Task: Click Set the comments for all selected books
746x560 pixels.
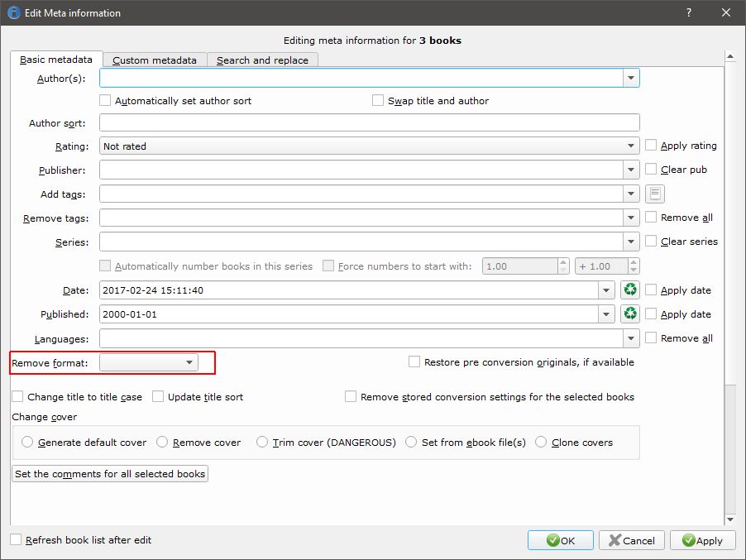Action: (x=110, y=473)
